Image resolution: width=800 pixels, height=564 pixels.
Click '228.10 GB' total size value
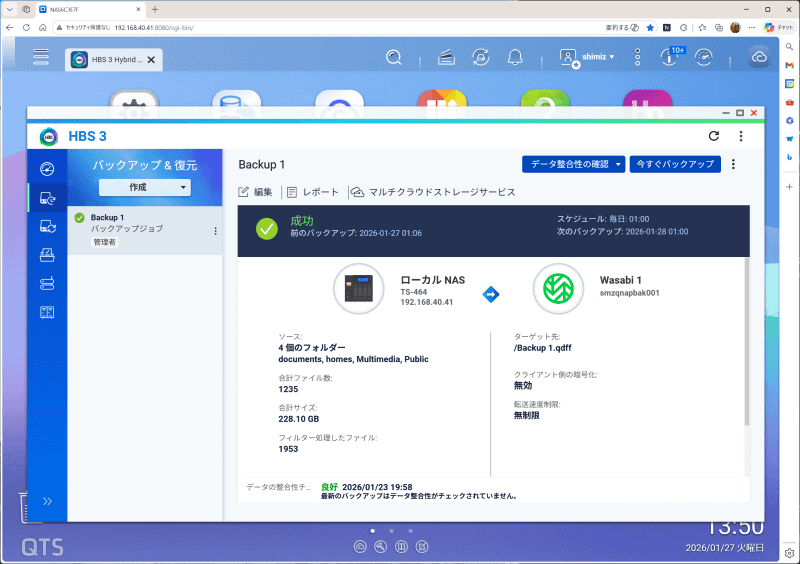tap(298, 419)
